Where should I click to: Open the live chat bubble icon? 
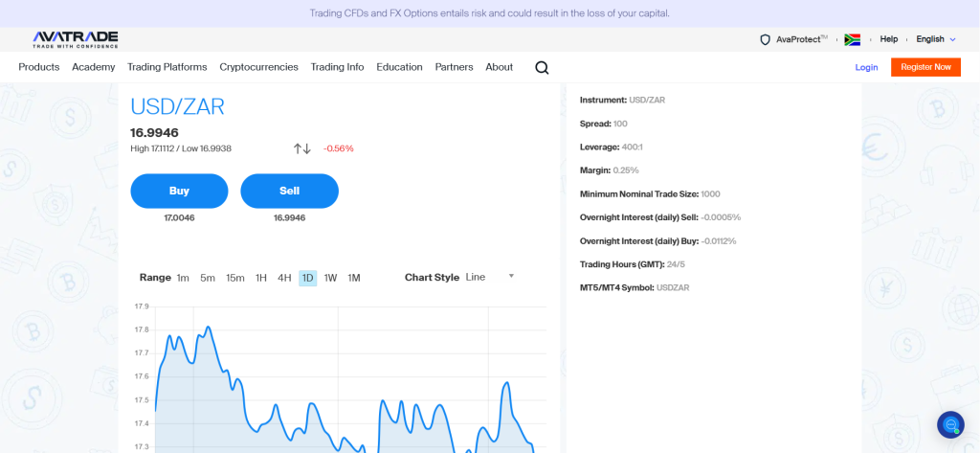click(950, 424)
